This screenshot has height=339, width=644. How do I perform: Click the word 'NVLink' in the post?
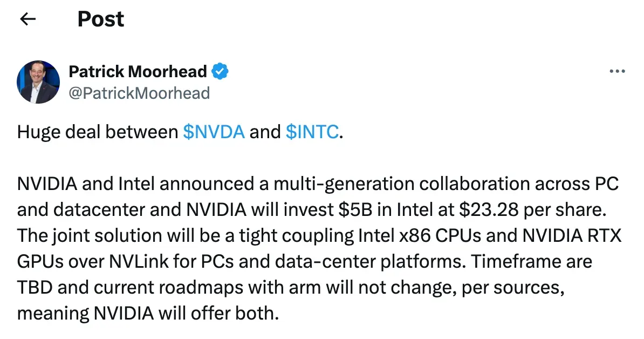click(139, 261)
